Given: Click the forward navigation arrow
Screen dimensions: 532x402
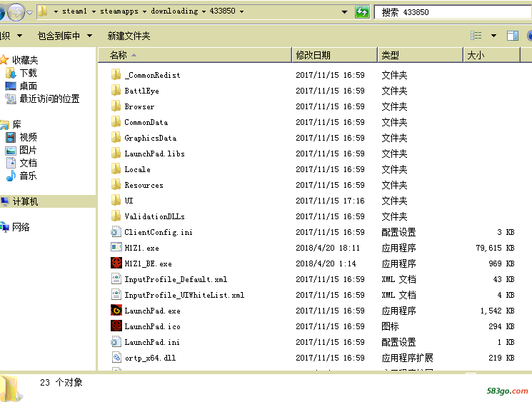Looking at the screenshot, I should point(15,13).
